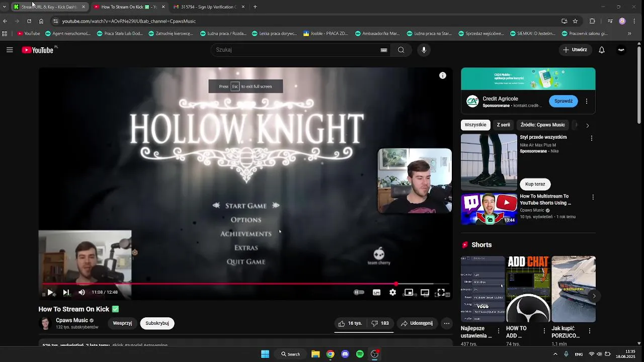Show the hidden bookmarks overflow
Screen dimensions: 644x362
629,34
